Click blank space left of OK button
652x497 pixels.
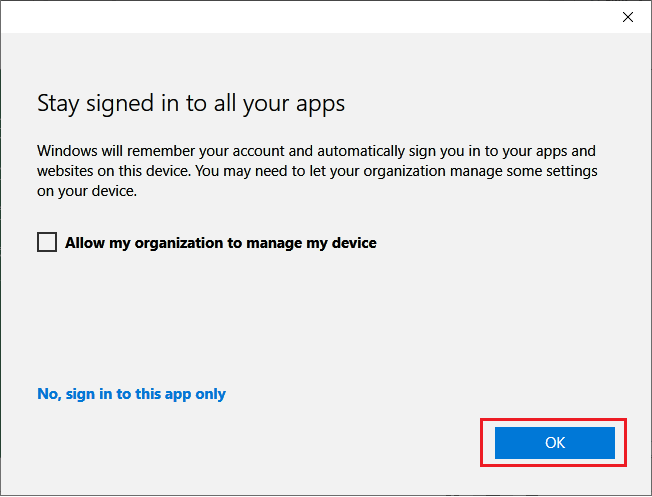[x=300, y=443]
